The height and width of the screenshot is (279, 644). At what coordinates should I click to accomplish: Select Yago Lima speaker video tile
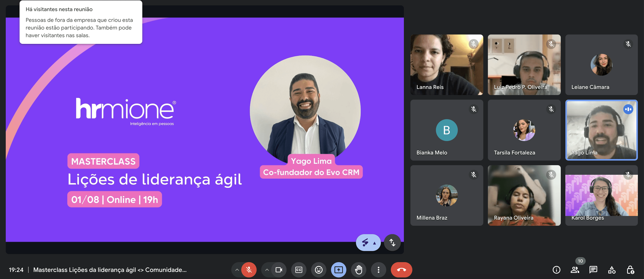(x=601, y=130)
